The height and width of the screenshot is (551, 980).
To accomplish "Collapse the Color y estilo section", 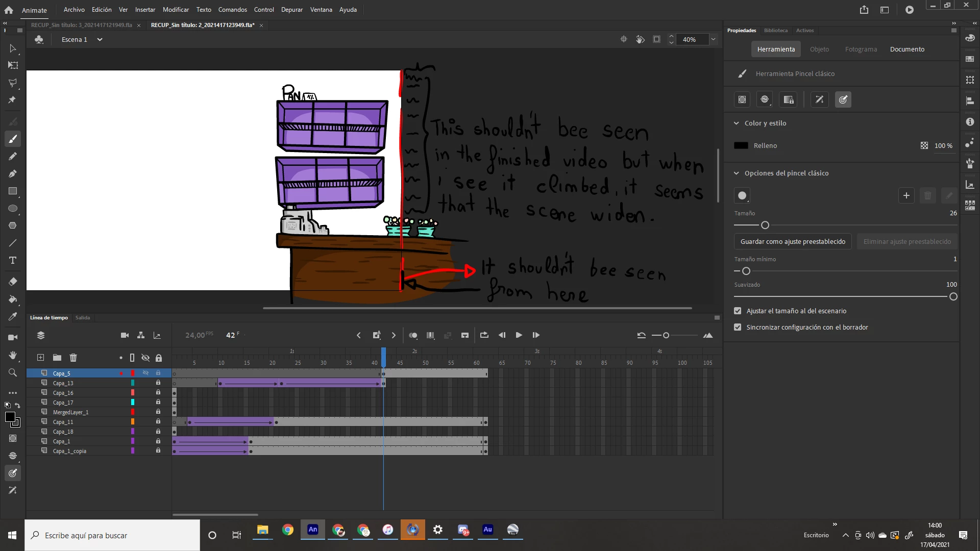I will 736,123.
